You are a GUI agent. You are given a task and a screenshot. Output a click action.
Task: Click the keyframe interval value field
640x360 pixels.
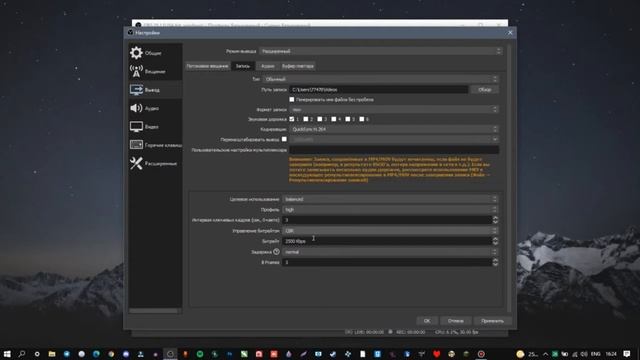(387, 220)
